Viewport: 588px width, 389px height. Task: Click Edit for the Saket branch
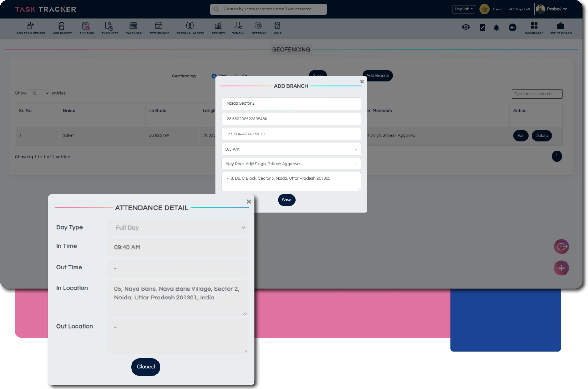[x=521, y=136]
